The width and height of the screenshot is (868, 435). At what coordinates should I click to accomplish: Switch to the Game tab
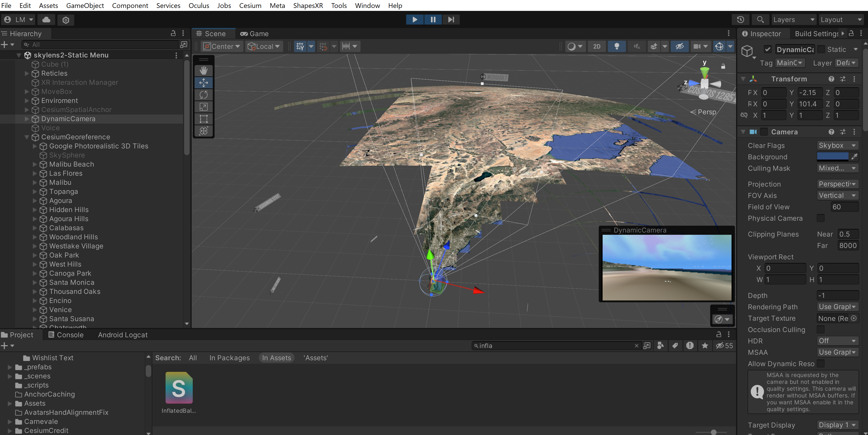[x=254, y=34]
